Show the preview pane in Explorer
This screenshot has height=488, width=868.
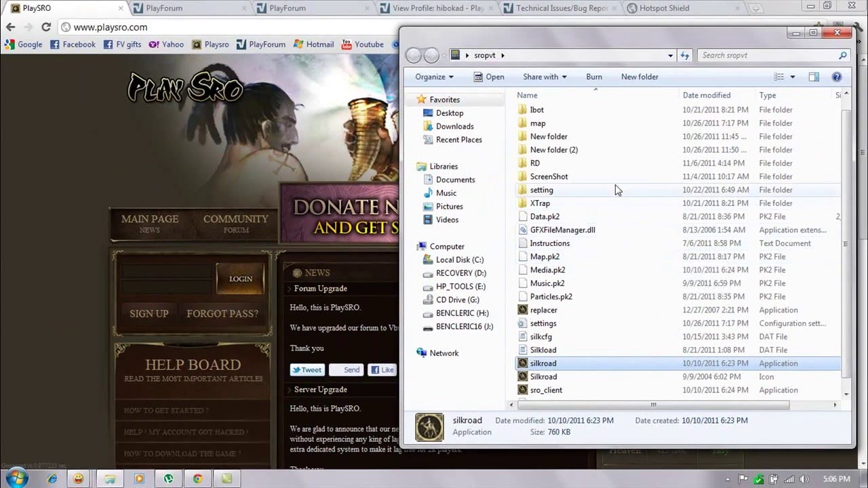[x=814, y=77]
